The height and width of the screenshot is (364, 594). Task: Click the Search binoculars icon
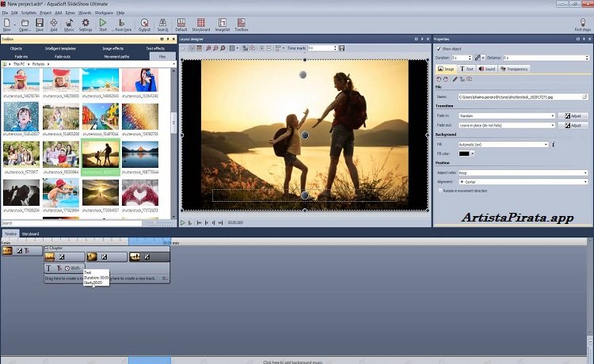(162, 24)
